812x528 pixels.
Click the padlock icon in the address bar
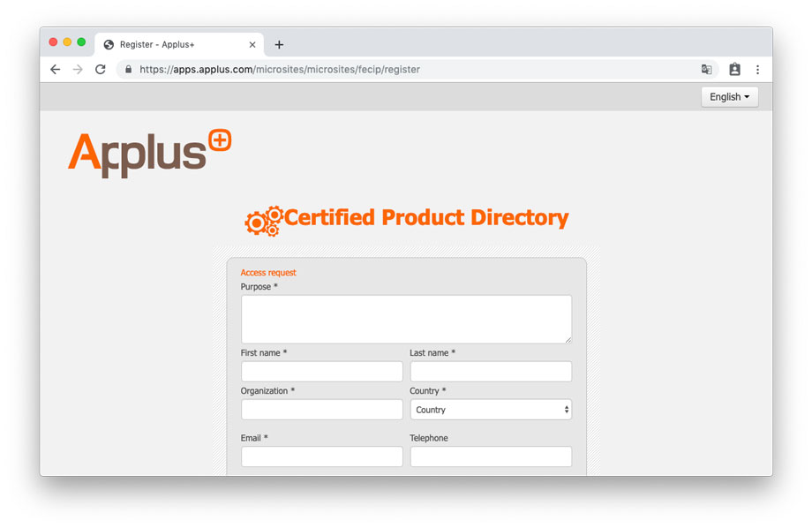click(129, 70)
